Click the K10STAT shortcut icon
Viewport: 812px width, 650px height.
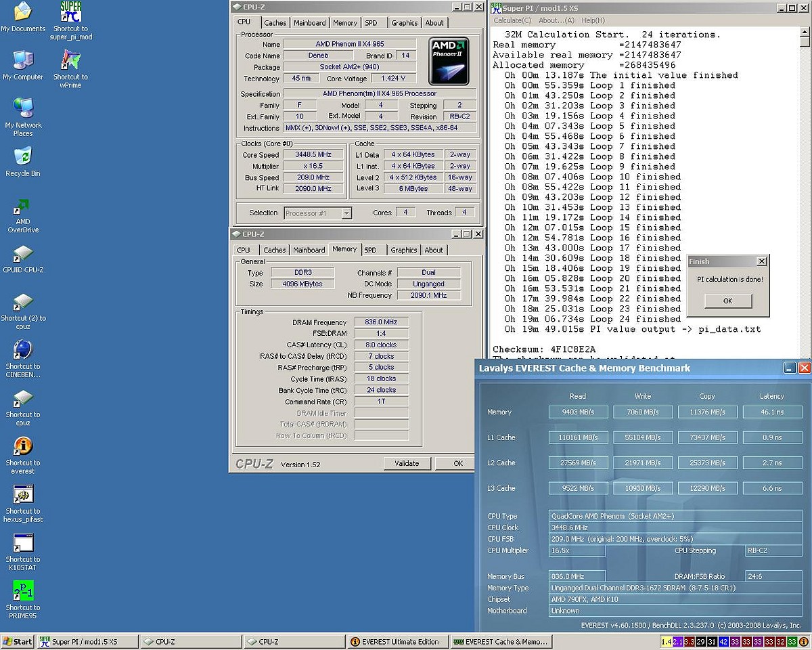click(x=23, y=552)
